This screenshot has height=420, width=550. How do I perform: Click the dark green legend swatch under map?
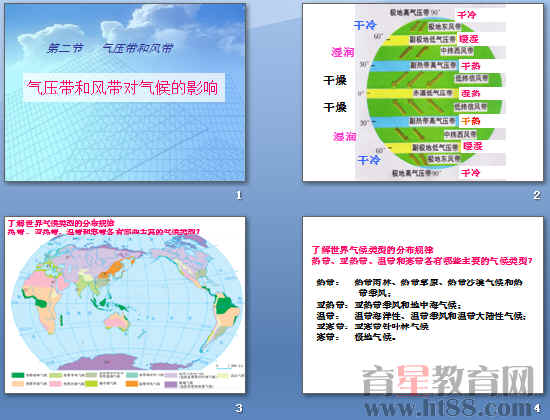tap(18, 375)
